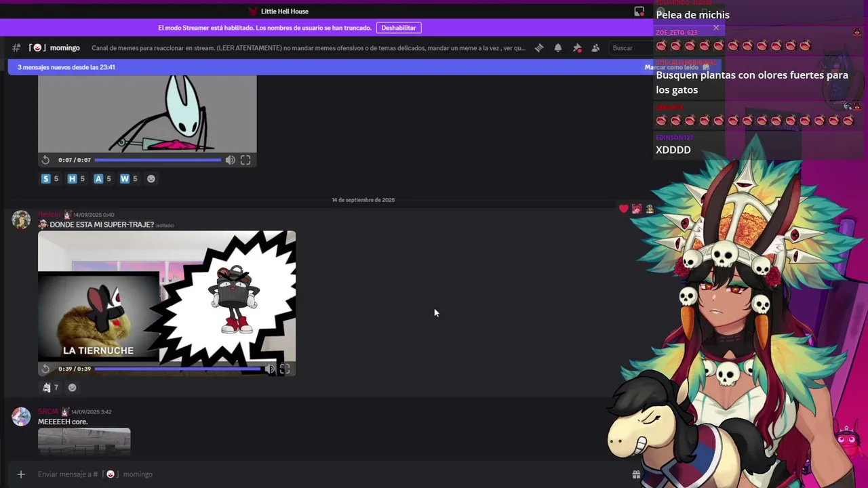Jump to 3 mensajes nuevos banner
The width and height of the screenshot is (868, 488).
point(66,67)
